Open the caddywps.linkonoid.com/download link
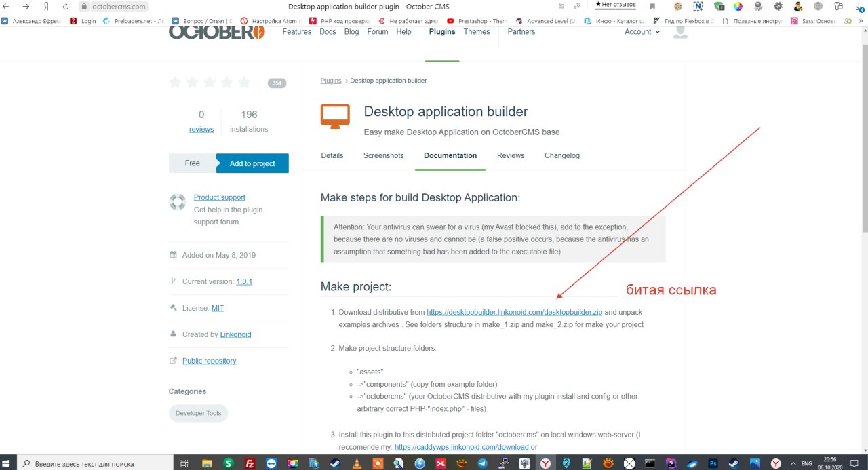The height and width of the screenshot is (470, 868). [462, 447]
